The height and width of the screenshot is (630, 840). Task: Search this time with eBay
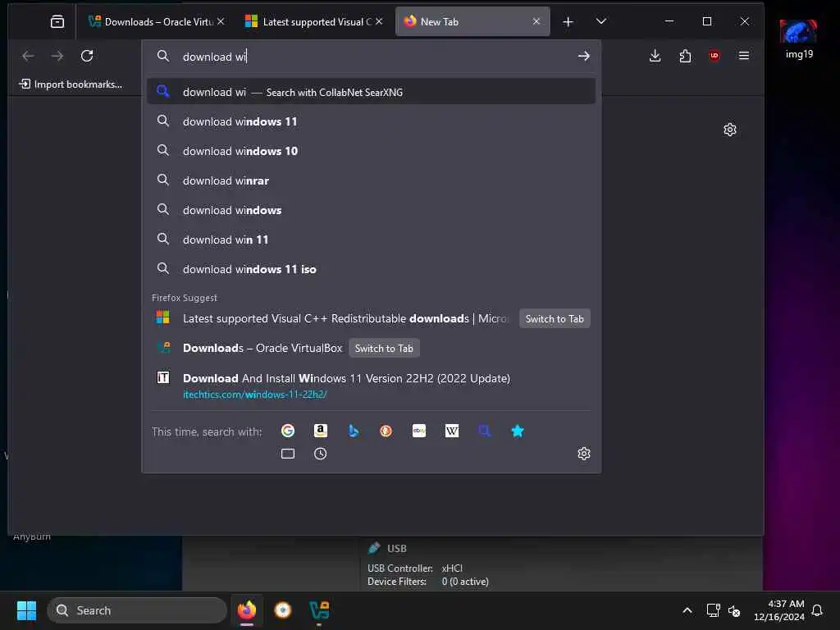(419, 431)
